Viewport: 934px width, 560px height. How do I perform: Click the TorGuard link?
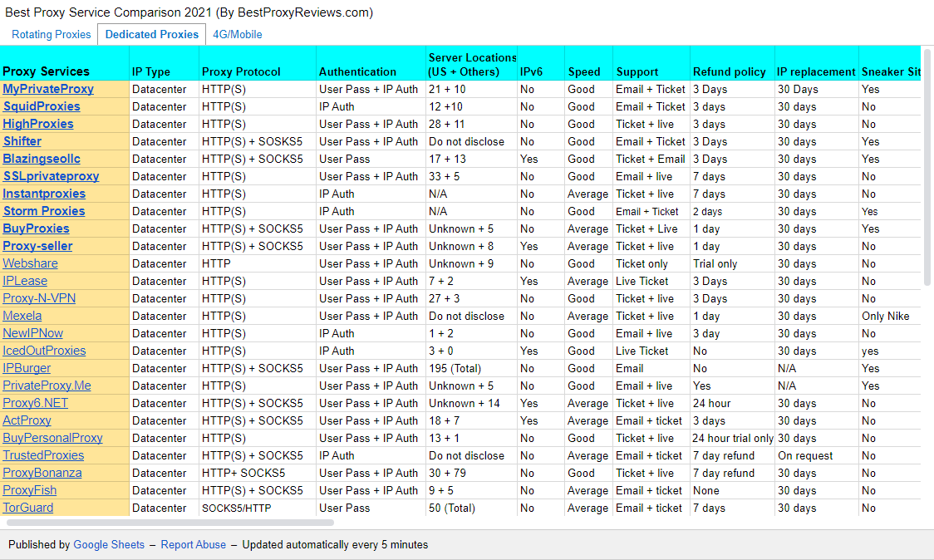coord(27,508)
